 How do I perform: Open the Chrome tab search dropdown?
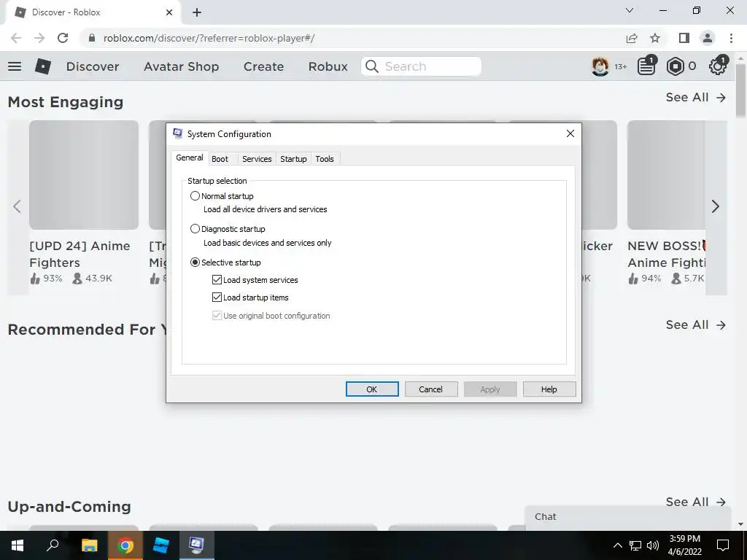[x=630, y=10]
